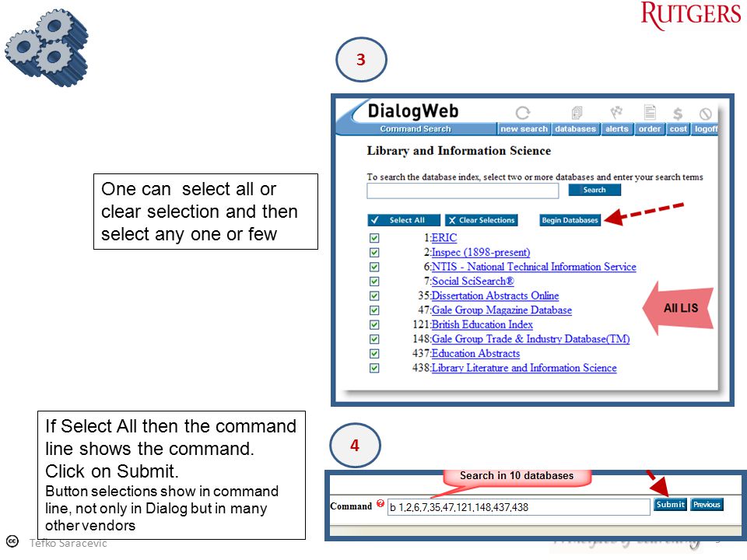
Task: Click the Submit button
Action: 670,504
